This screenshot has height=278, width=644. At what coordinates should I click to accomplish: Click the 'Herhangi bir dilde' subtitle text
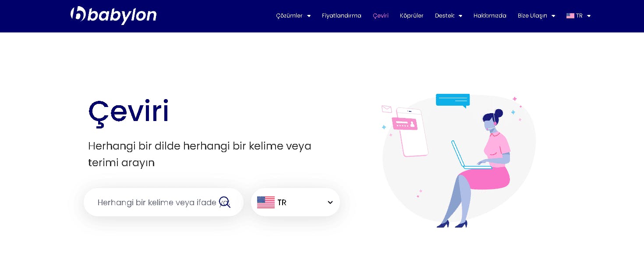click(200, 154)
